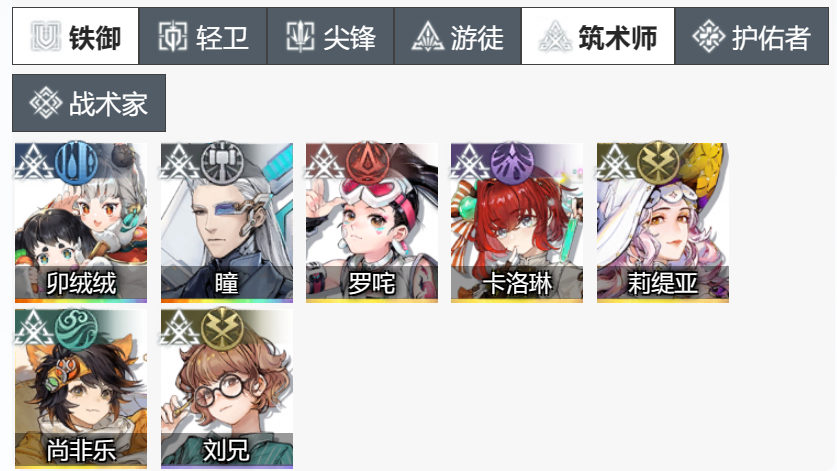Open 卯绒绒 character card
The height and width of the screenshot is (471, 837).
point(81,223)
